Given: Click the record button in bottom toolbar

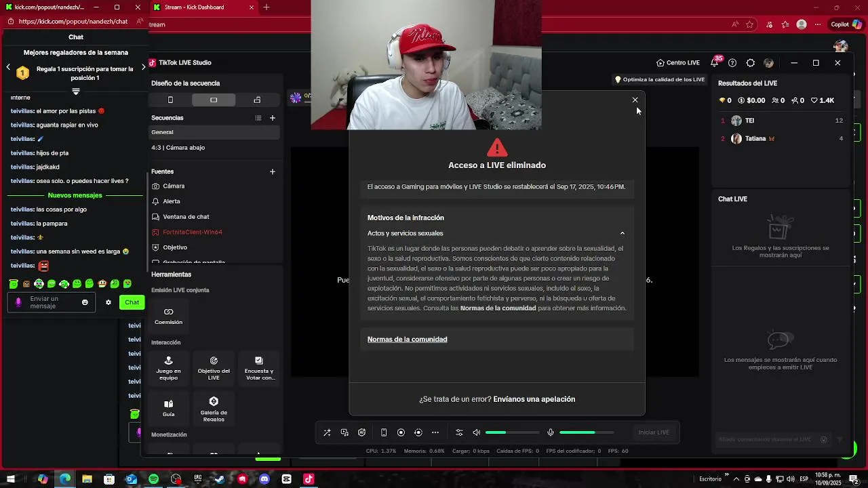Looking at the screenshot, I should (x=401, y=432).
